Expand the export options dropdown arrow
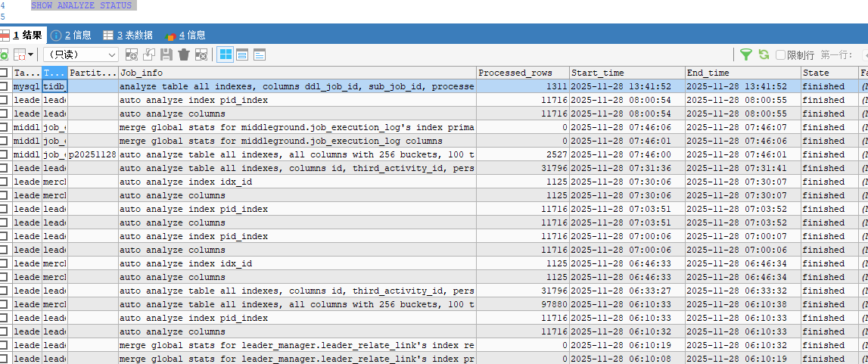Image resolution: width=868 pixels, height=364 pixels. pyautogui.click(x=30, y=54)
